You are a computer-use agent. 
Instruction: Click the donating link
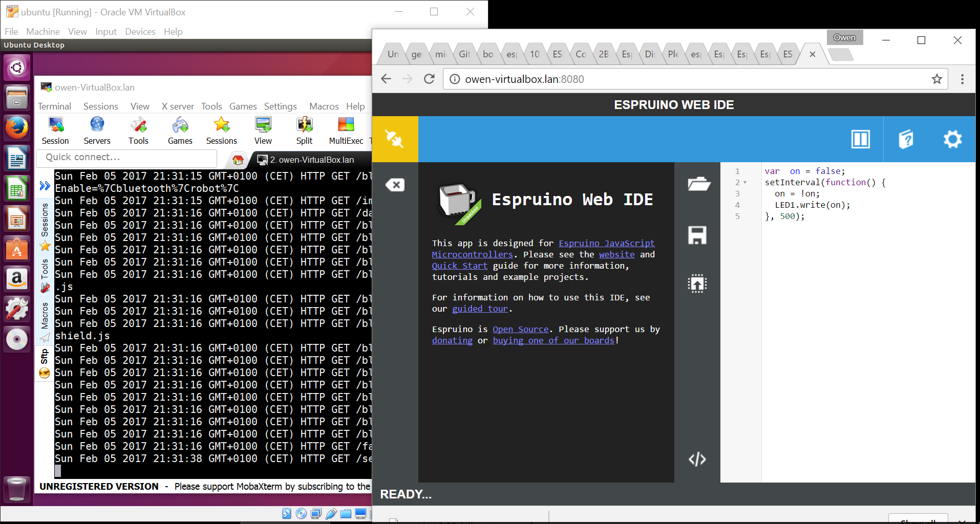(452, 340)
